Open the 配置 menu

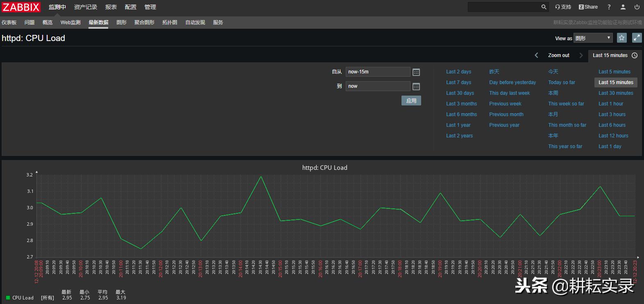pyautogui.click(x=130, y=7)
